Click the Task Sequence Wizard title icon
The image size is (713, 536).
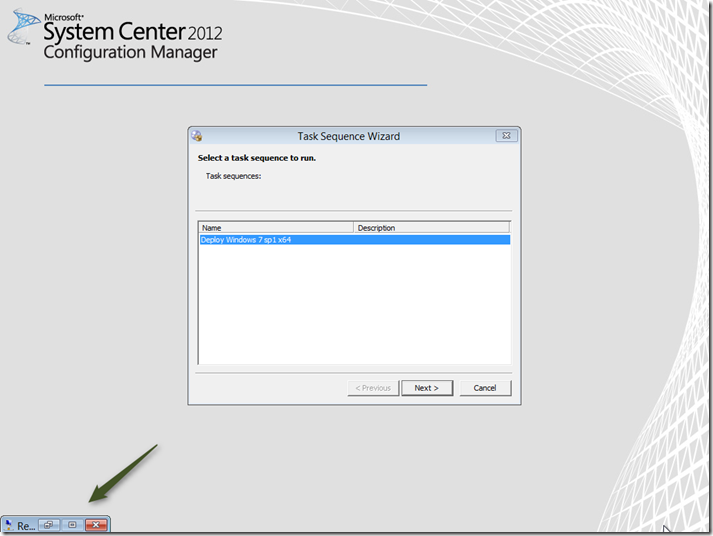pos(196,135)
